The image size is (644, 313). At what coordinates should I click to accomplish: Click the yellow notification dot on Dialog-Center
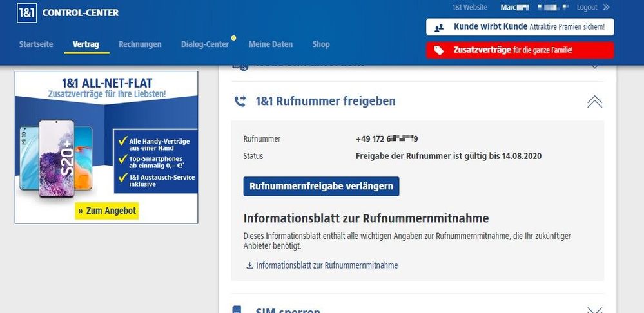[x=233, y=38]
